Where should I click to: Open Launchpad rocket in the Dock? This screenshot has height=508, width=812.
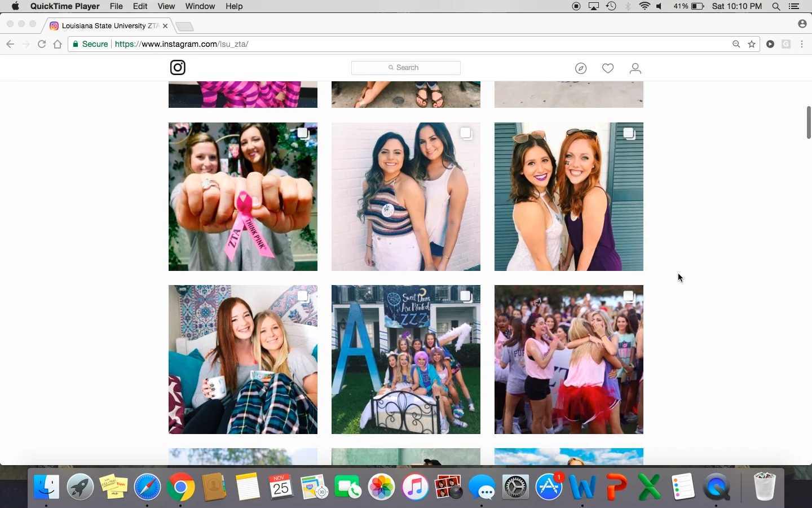pyautogui.click(x=80, y=487)
